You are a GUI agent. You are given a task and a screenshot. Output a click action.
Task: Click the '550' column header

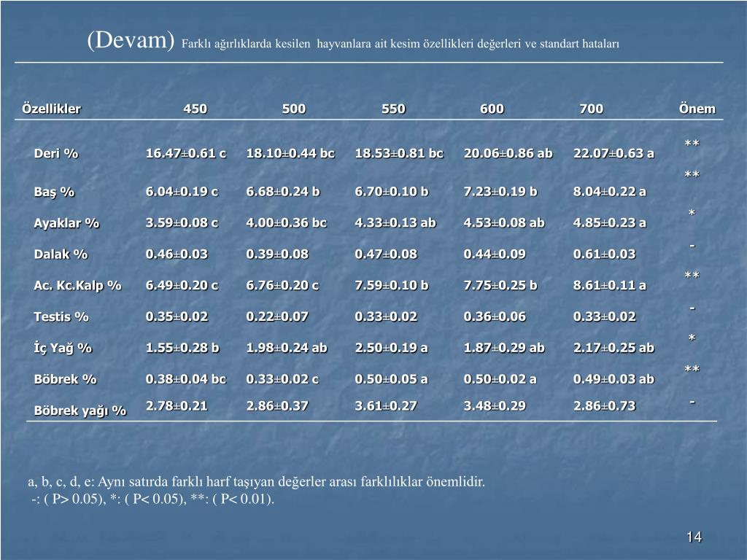[x=393, y=109]
